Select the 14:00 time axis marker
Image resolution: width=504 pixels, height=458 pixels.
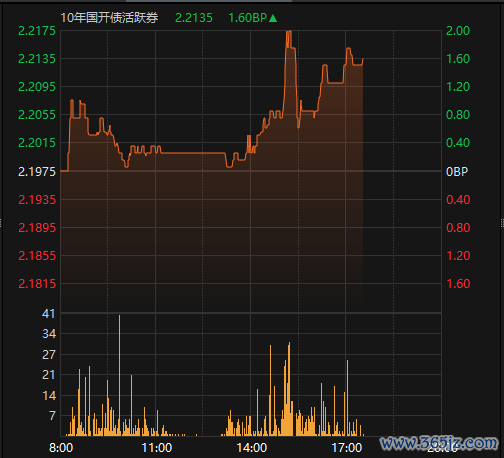[x=252, y=448]
